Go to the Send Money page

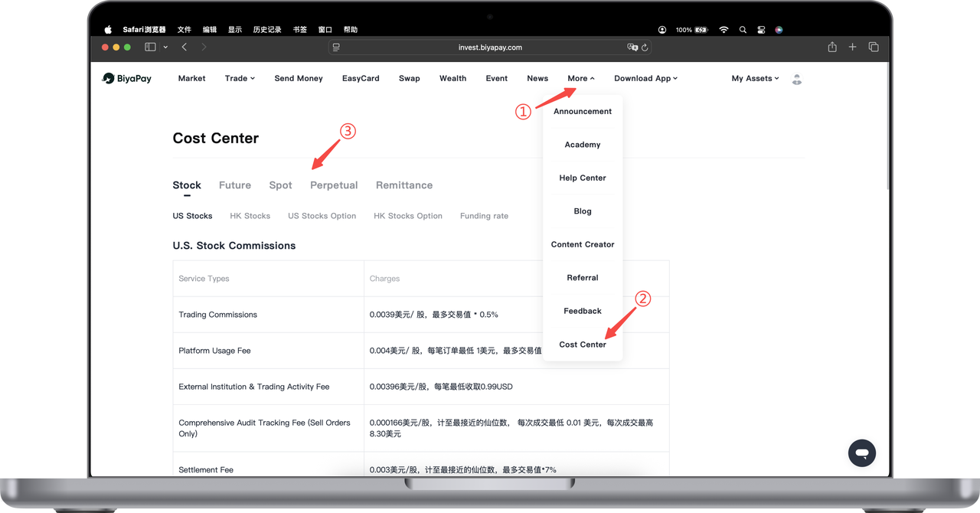[x=299, y=78]
